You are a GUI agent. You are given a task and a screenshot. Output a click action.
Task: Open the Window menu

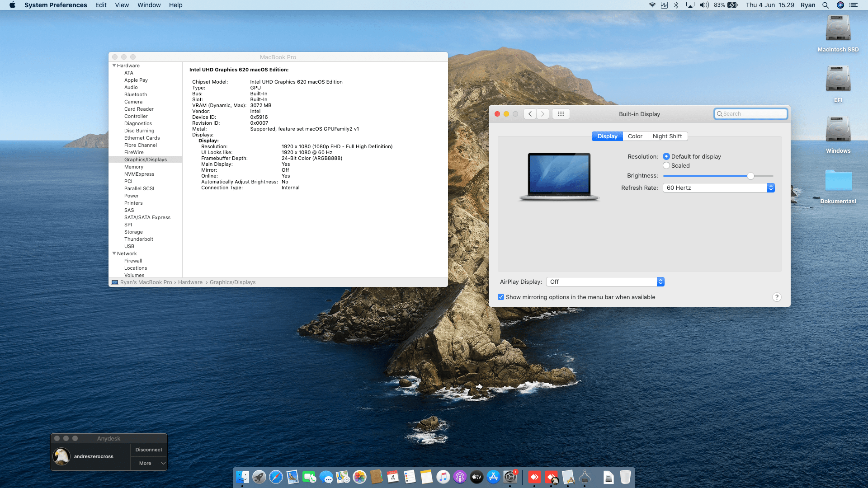149,5
